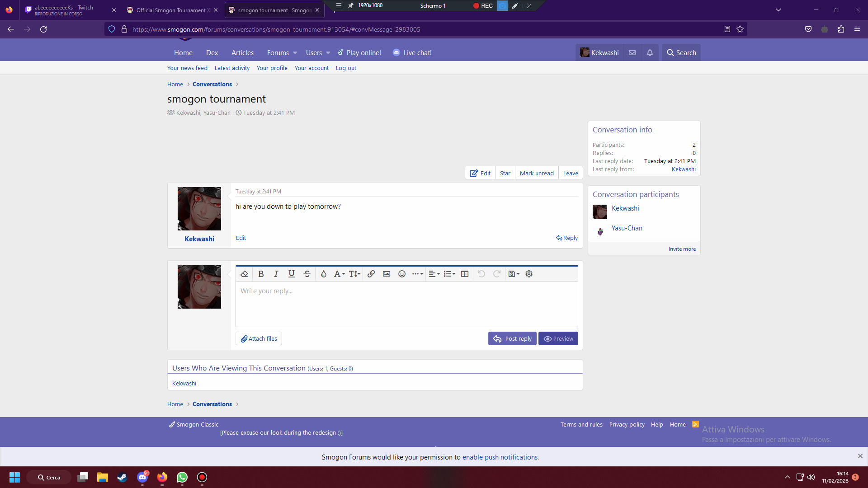Insert a link using the chain icon
The width and height of the screenshot is (868, 488).
coord(371,274)
